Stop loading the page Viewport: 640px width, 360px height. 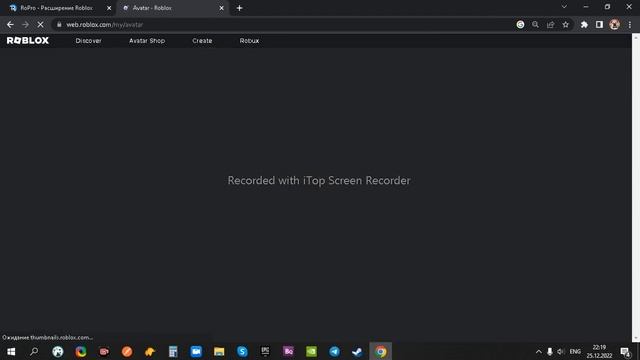tap(40, 24)
